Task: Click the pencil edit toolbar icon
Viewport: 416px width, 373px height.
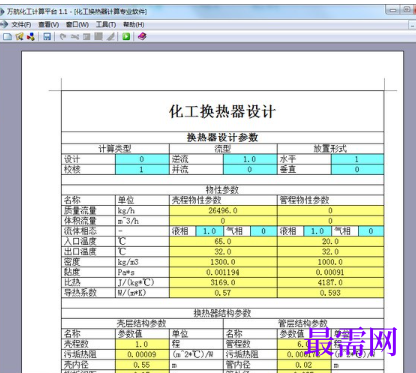Action: pyautogui.click(x=111, y=37)
